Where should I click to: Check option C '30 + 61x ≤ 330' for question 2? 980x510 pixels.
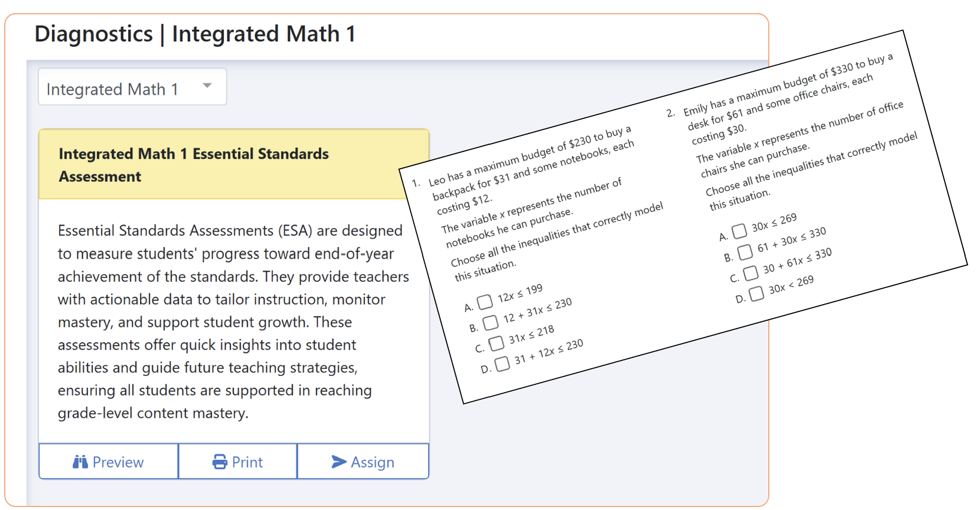(751, 273)
